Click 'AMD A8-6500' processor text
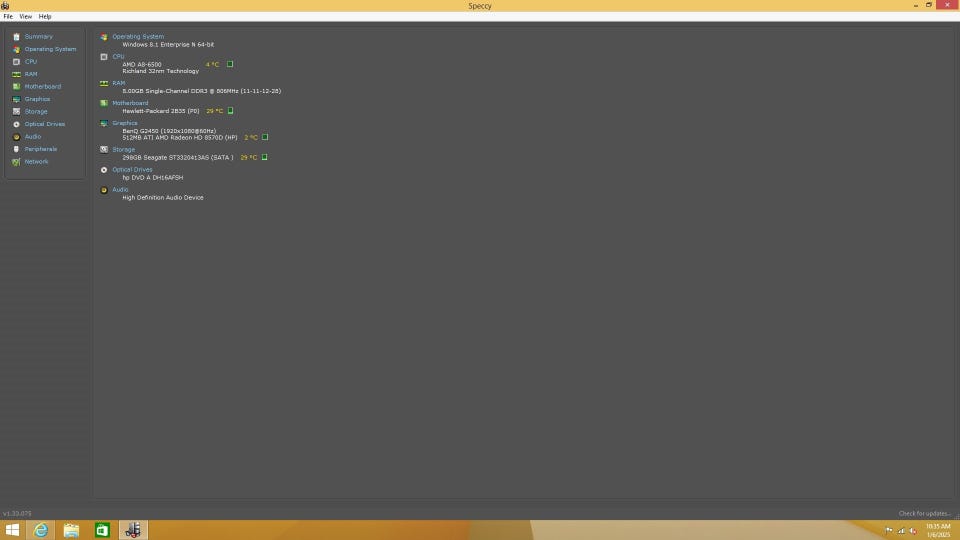 142,64
